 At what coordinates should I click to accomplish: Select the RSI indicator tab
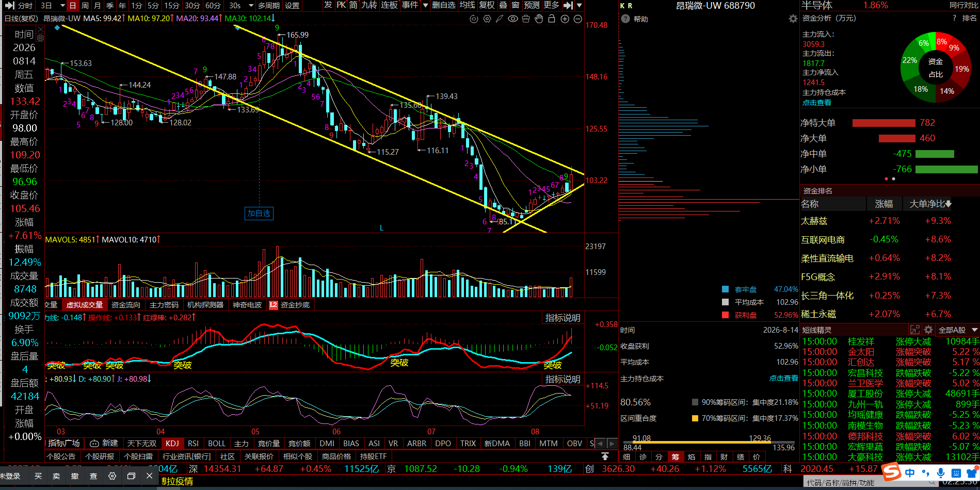tap(193, 443)
